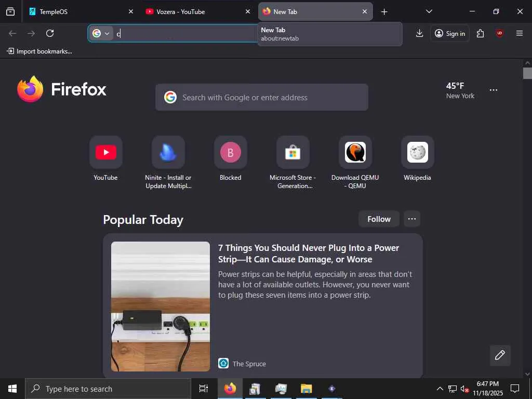
Task: Expand the list all tabs chevron
Action: pos(429,11)
